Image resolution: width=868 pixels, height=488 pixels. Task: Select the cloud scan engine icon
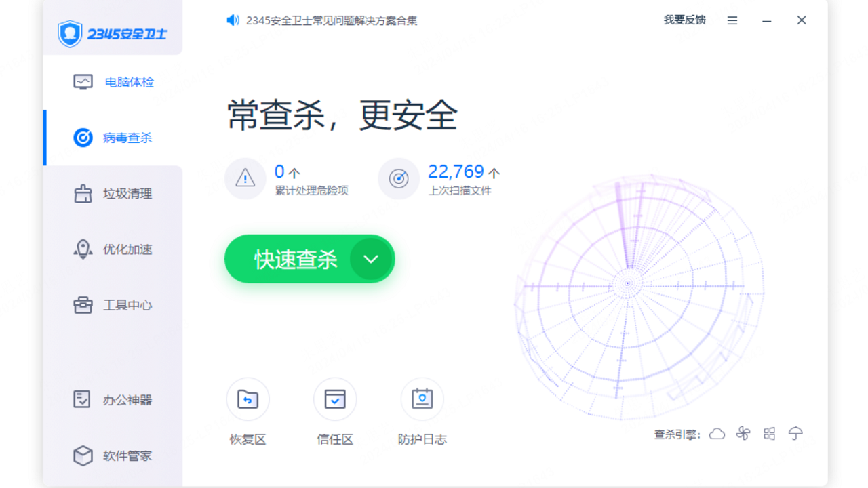(x=717, y=434)
